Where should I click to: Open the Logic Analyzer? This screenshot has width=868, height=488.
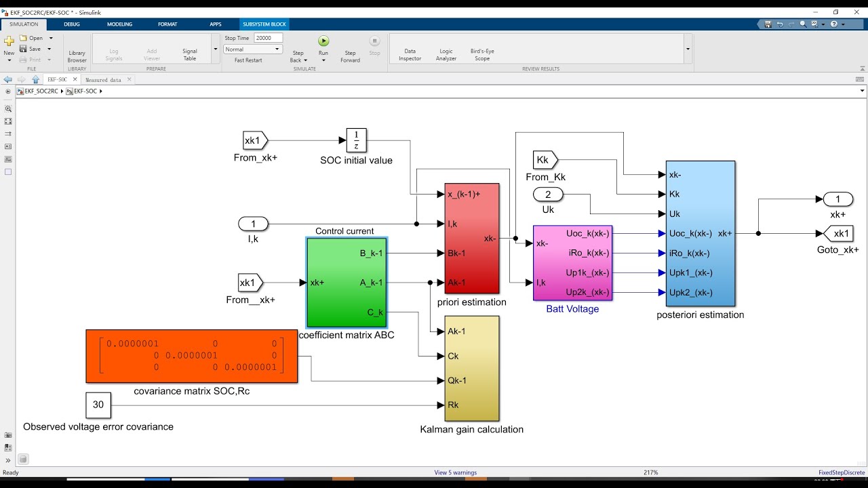[x=446, y=54]
